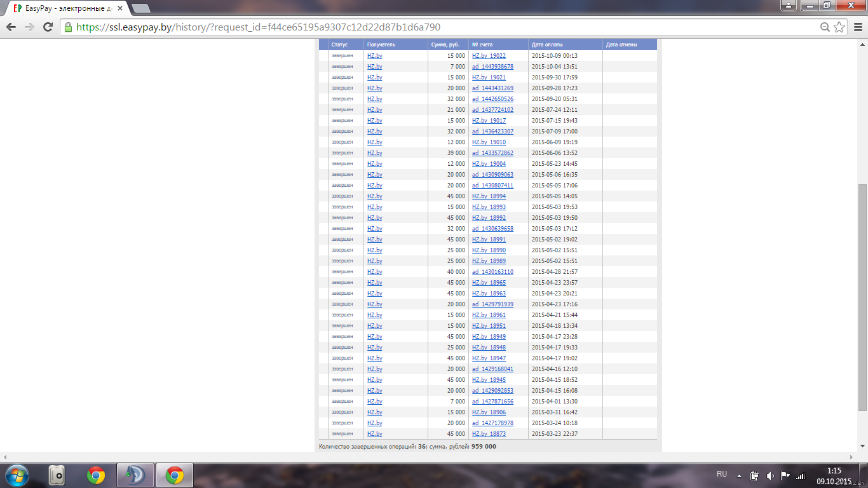The image size is (868, 488).
Task: Open invoice link HZ.by_19010
Action: [489, 142]
